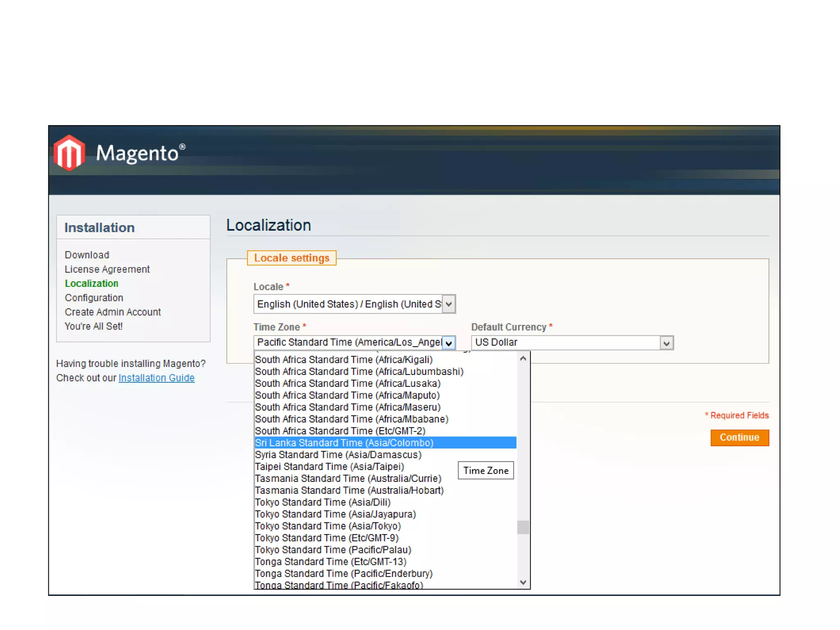Pick Tonga Standard Time (Etc/GMT-13)
Image resolution: width=840 pixels, height=630 pixels.
coord(331,562)
